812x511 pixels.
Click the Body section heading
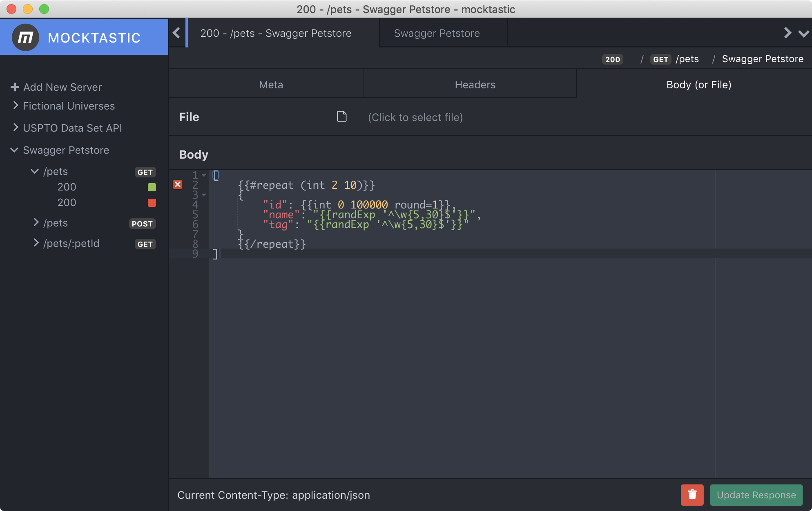tap(194, 155)
